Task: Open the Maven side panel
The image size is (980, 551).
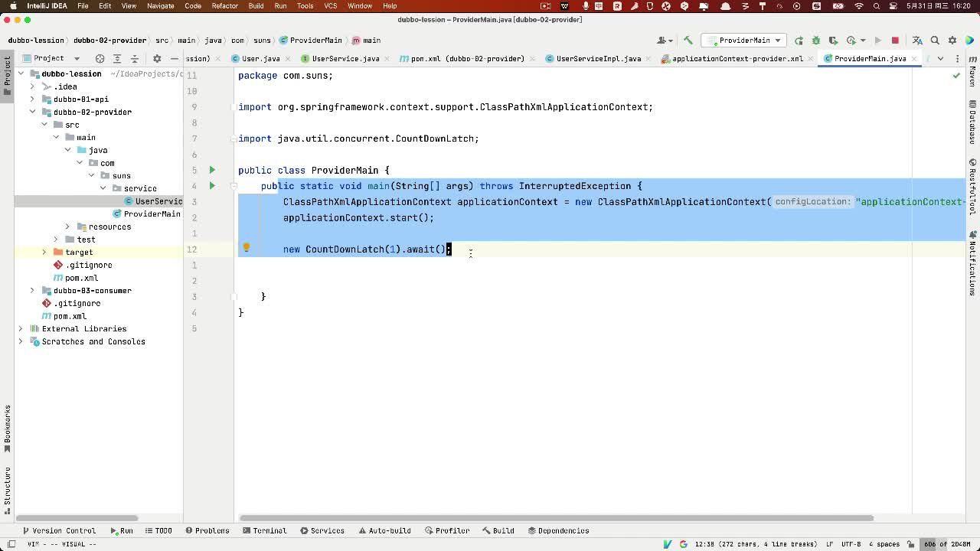Action: (972, 70)
